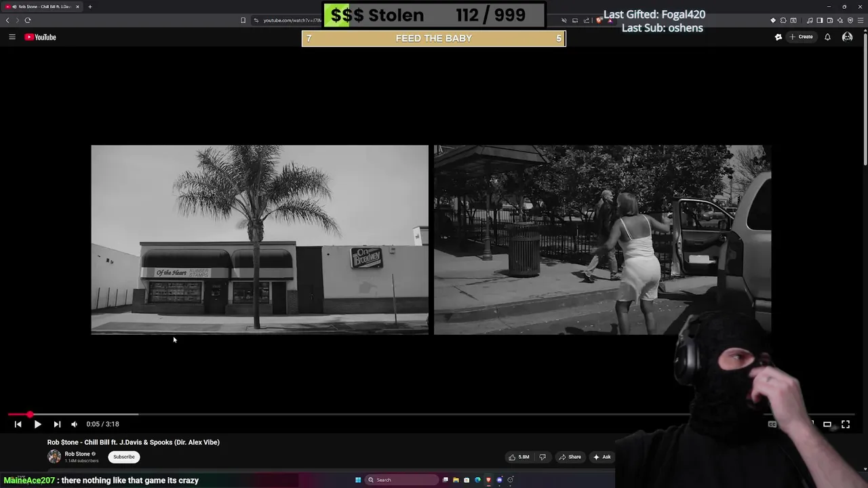Go to the previous video

tap(18, 424)
